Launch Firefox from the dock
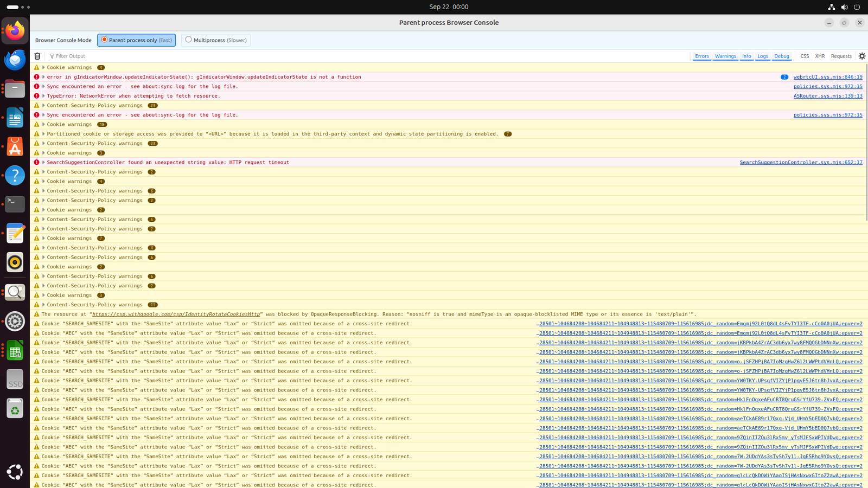Viewport: 868px width, 488px height. 15,30
